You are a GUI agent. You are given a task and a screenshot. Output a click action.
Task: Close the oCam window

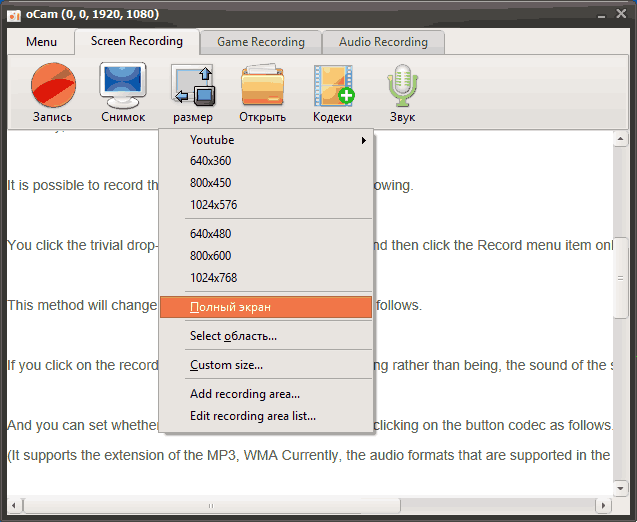[x=621, y=14]
